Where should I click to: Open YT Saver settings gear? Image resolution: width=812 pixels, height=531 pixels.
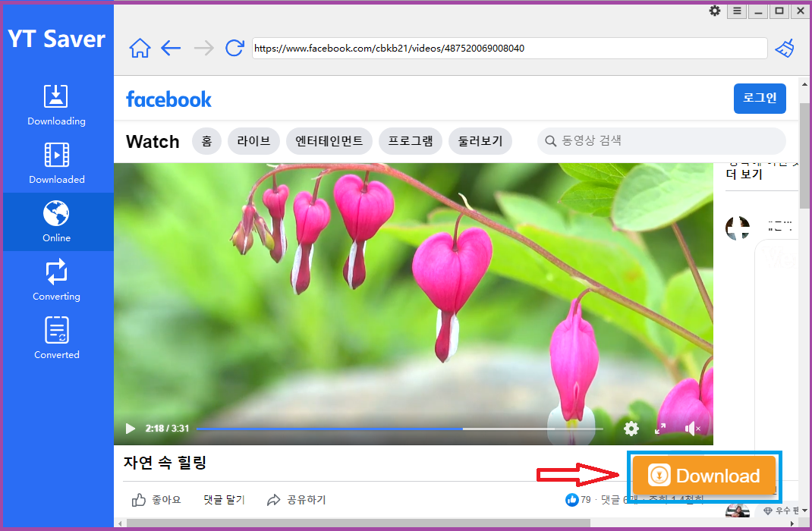[715, 11]
